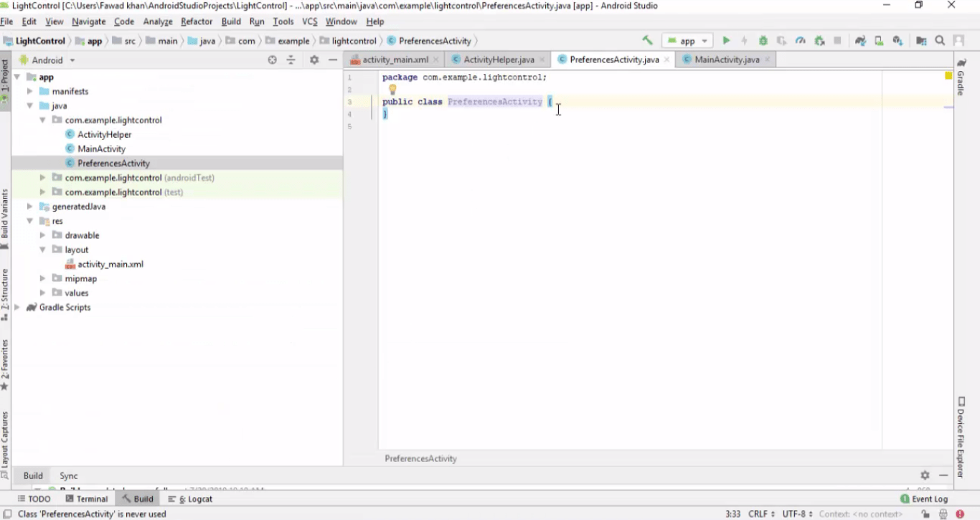Viewport: 980px width, 520px height.
Task: Open the app run configuration dropdown
Action: [685, 41]
